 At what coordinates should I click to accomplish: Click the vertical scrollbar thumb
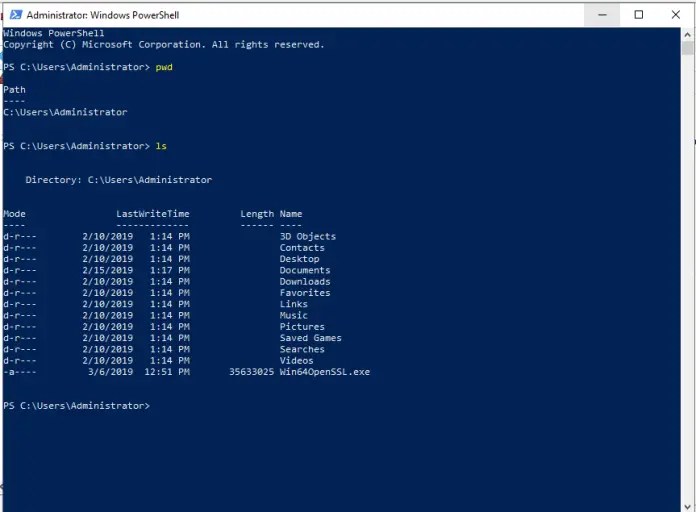(688, 48)
